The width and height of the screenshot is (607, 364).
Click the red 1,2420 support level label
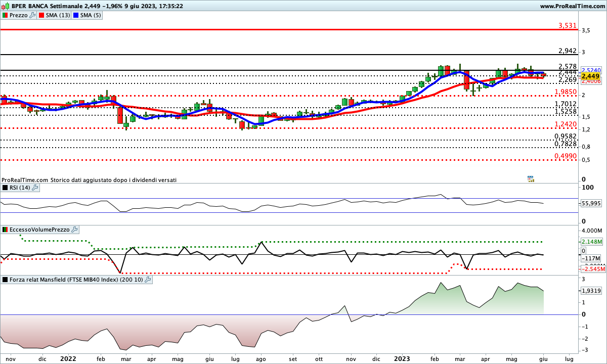coord(566,124)
